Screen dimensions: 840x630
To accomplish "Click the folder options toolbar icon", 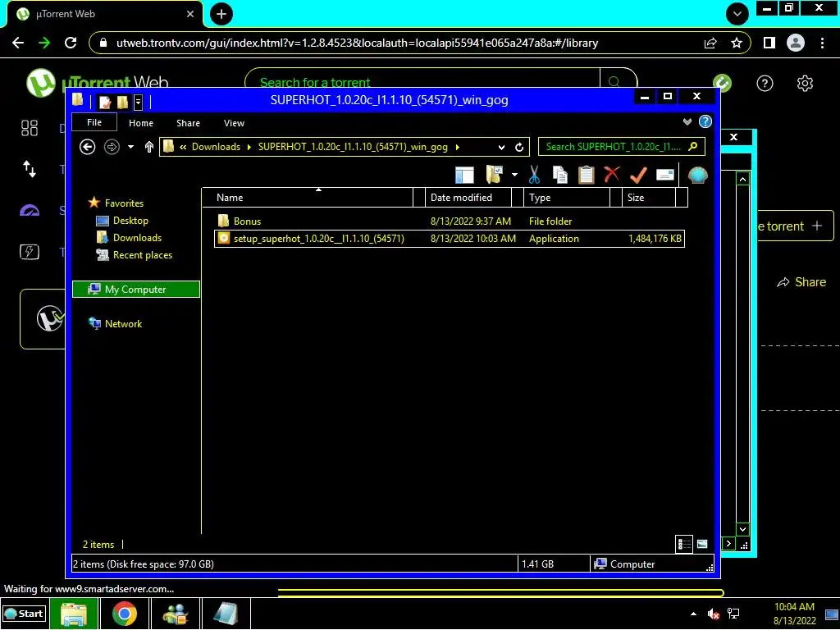I will pyautogui.click(x=495, y=175).
